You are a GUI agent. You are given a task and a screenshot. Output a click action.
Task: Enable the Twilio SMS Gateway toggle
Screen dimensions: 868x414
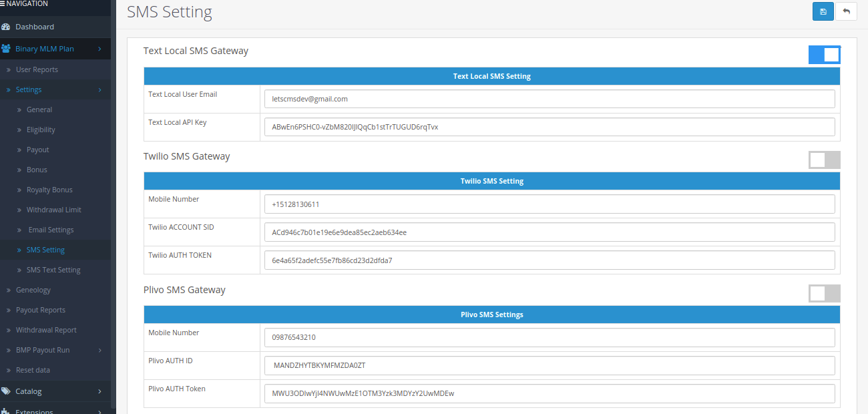pos(824,160)
